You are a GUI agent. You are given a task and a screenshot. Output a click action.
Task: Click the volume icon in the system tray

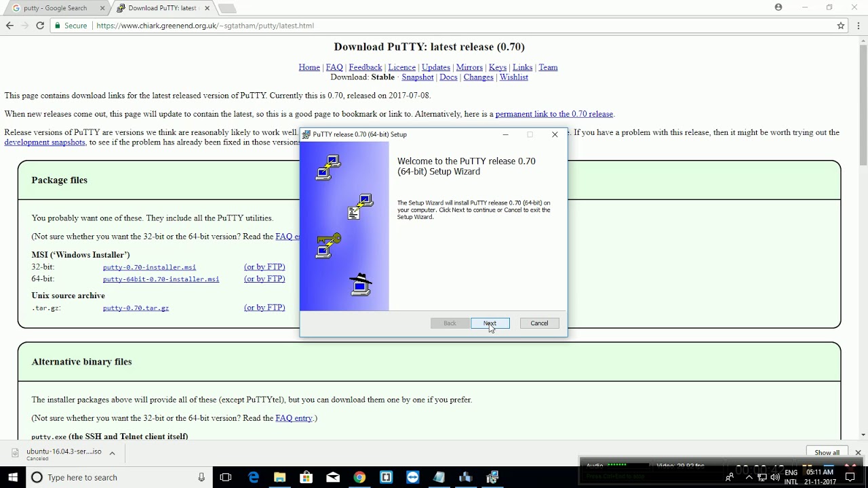pyautogui.click(x=775, y=477)
